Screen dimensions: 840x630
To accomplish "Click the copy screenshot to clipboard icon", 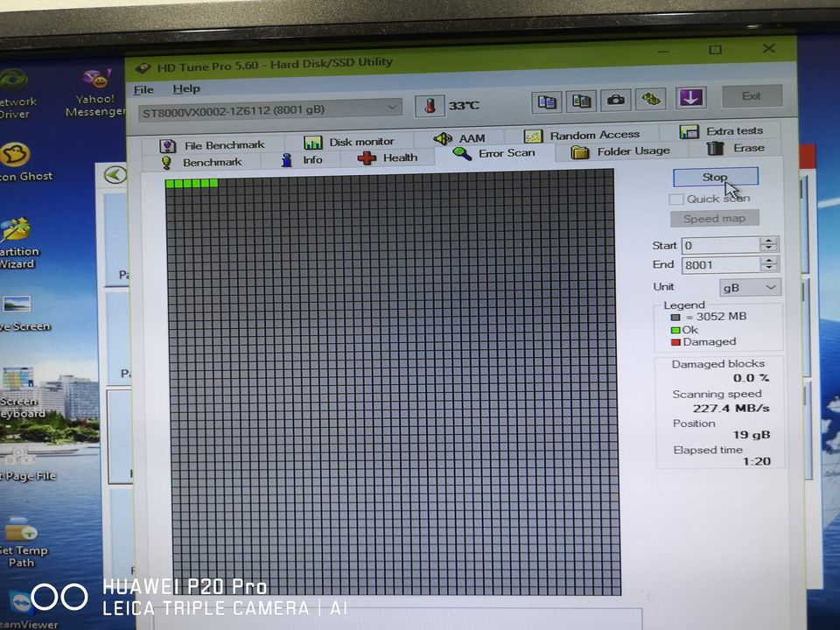I will point(582,101).
